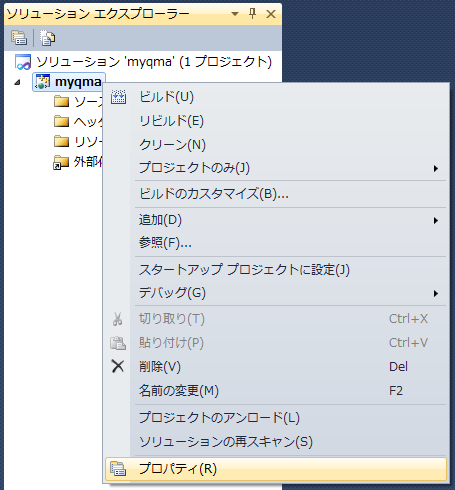Expand the プロジェクトのみ(J) submenu arrow

(436, 168)
